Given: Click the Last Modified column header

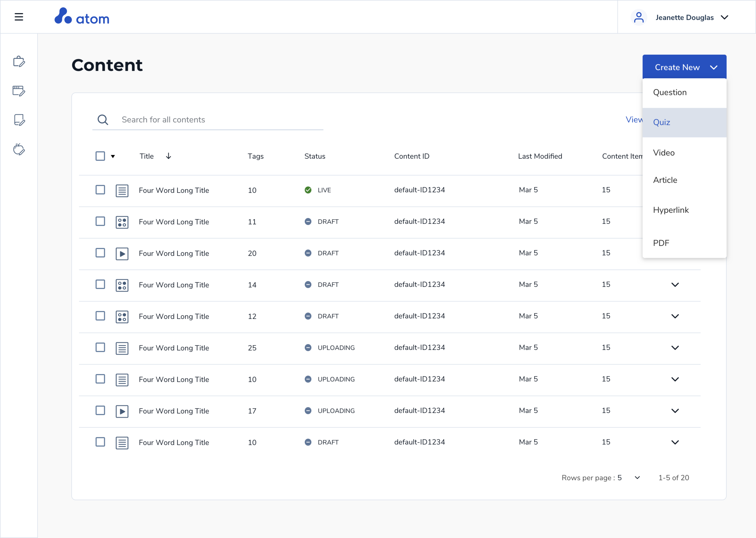Looking at the screenshot, I should tap(540, 156).
